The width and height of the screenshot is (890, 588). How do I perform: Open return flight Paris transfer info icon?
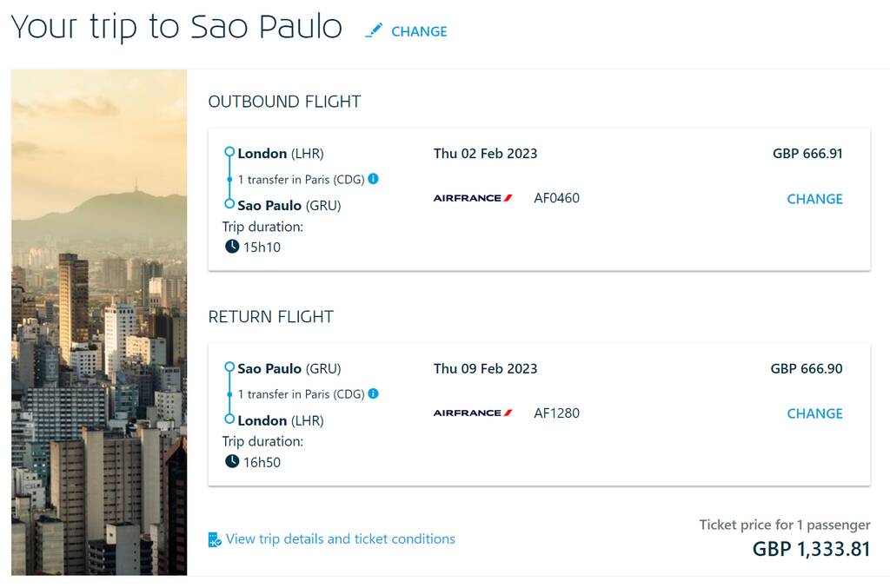click(373, 393)
